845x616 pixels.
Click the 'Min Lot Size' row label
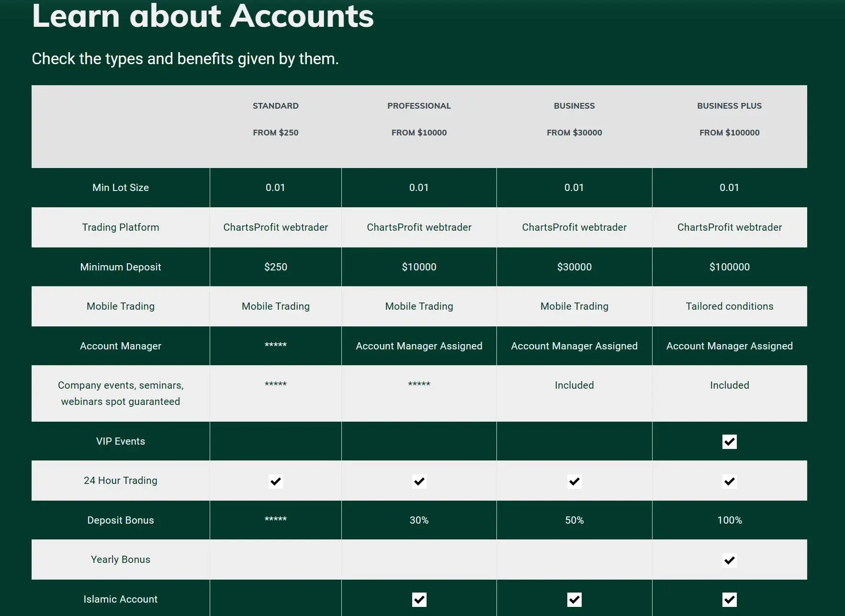[121, 188]
